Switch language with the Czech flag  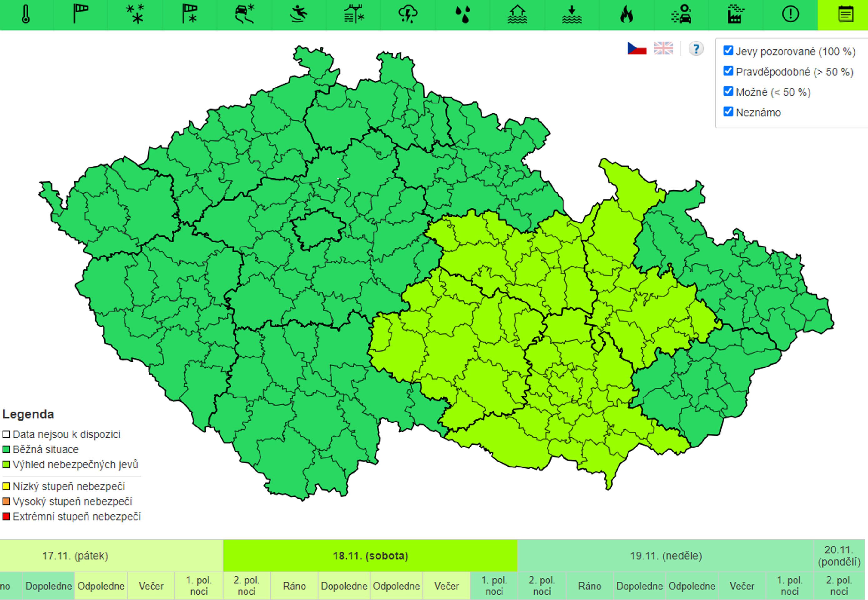click(x=637, y=48)
